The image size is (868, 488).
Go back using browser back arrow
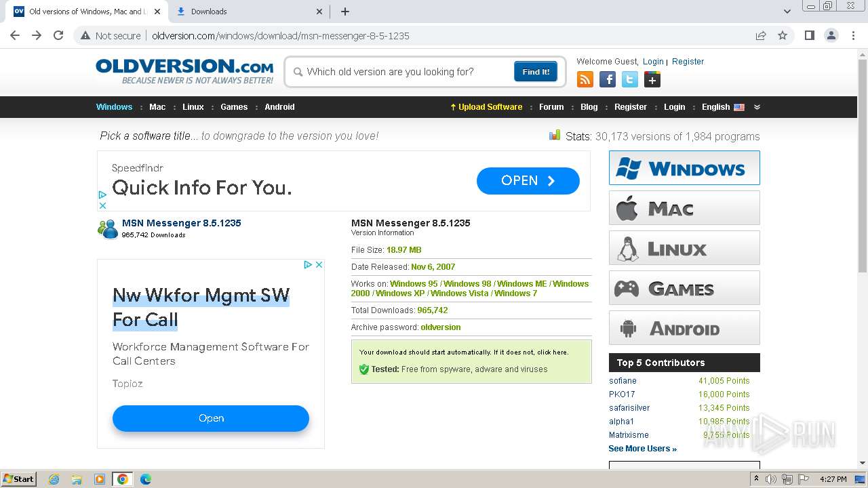(15, 35)
